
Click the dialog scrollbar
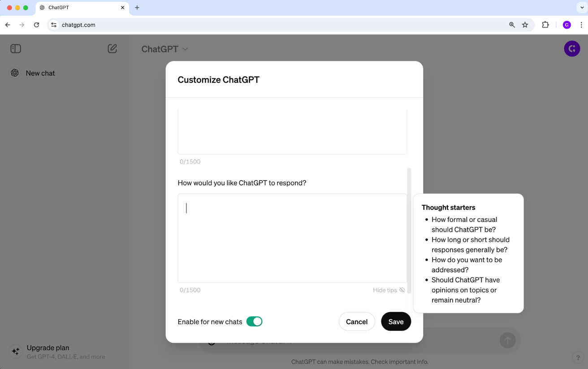(409, 230)
